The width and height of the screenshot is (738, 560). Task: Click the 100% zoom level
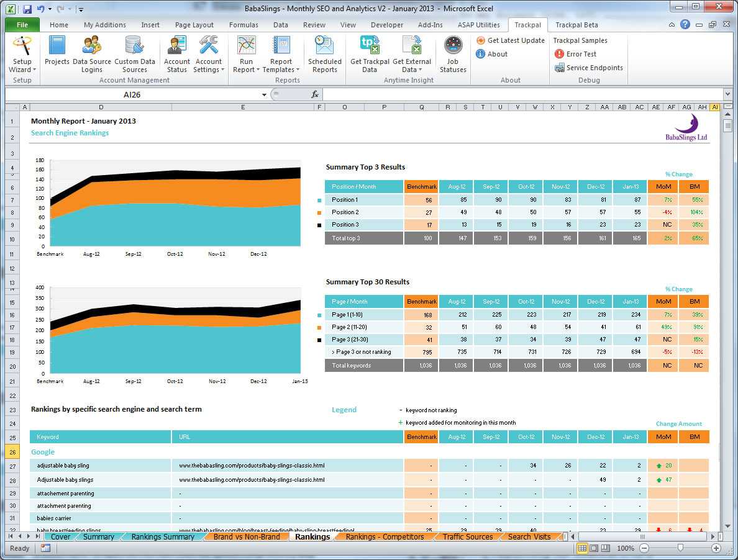626,548
